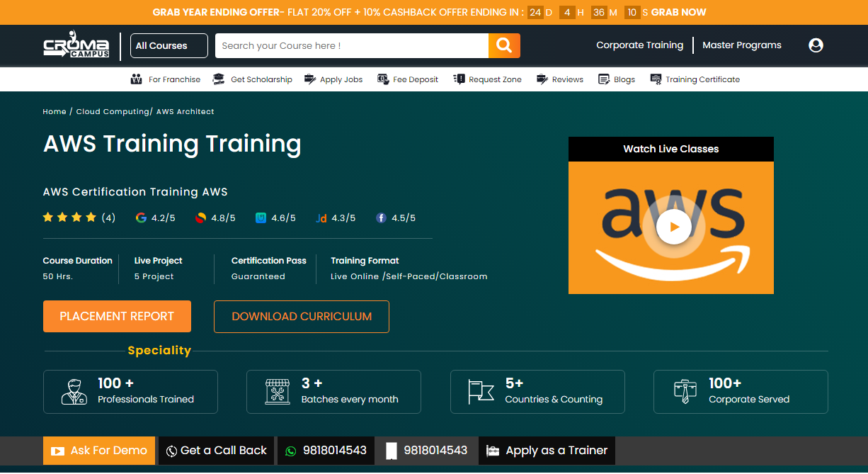Screen dimensions: 868x474
Task: Click the For Franchise icon
Action: point(137,79)
